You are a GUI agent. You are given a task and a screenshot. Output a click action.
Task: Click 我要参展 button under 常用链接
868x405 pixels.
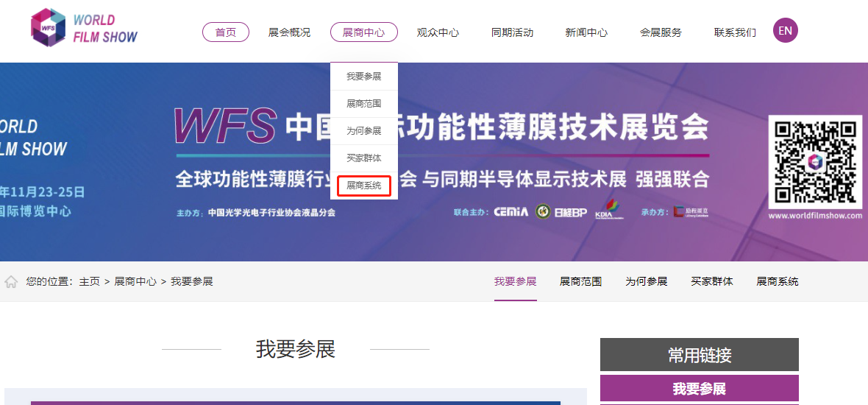click(x=699, y=389)
